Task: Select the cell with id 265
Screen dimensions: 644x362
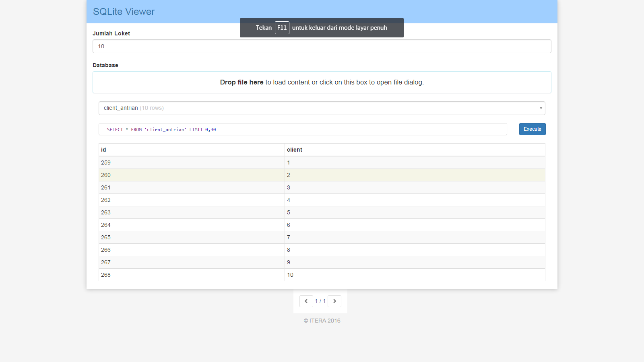Action: tap(192, 237)
